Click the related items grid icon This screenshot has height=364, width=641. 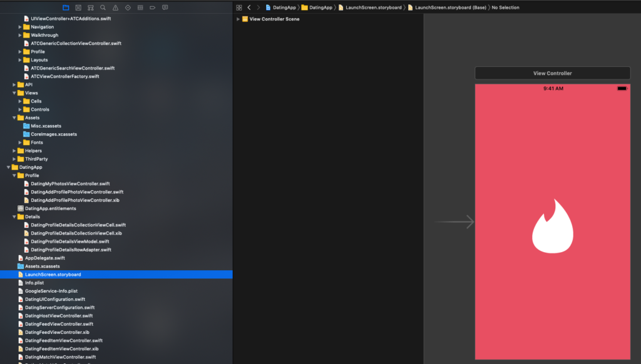(x=238, y=8)
